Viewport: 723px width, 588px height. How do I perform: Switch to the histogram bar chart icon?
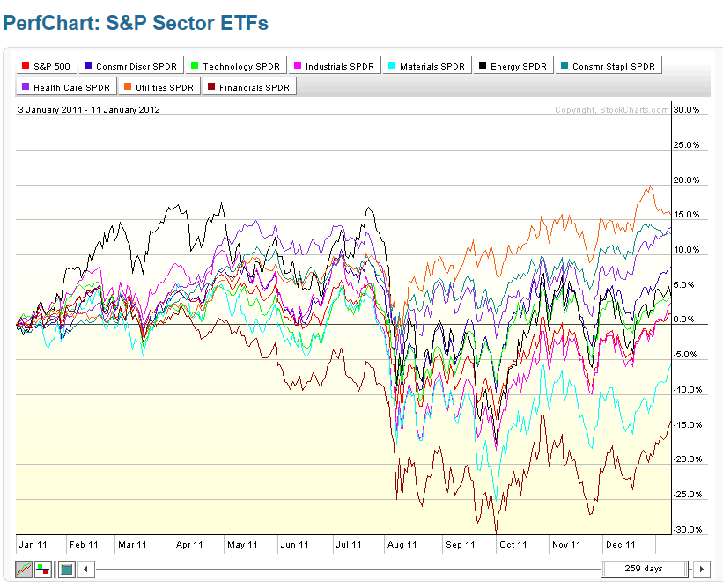pos(44,569)
